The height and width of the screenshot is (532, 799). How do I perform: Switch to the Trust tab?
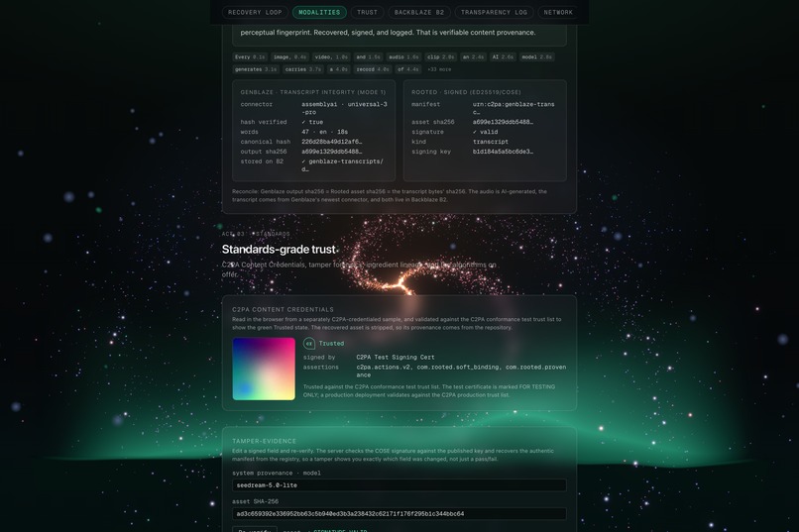click(367, 12)
